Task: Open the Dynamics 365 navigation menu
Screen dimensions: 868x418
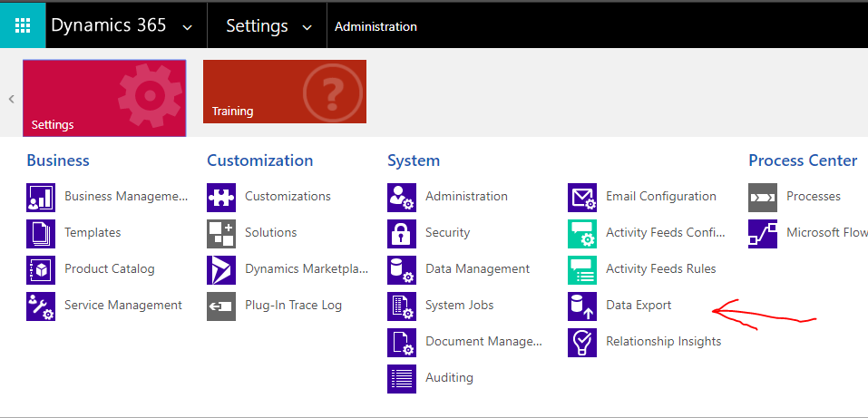Action: (109, 25)
